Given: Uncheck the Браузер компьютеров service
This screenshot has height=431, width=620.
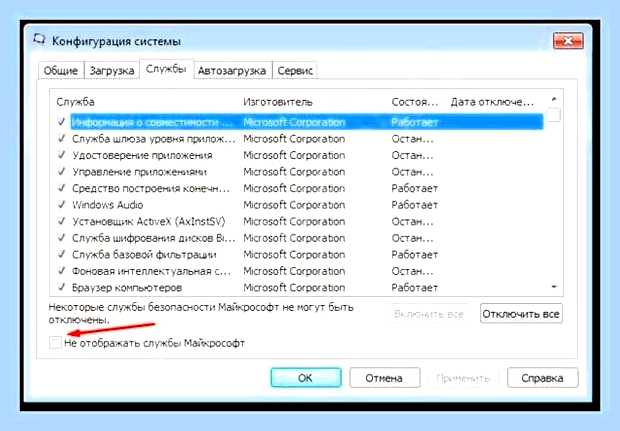Looking at the screenshot, I should tap(62, 287).
